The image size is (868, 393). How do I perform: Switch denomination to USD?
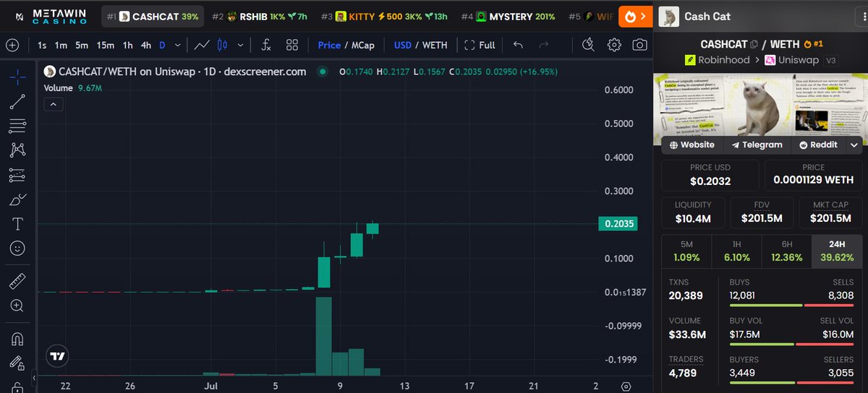pos(403,45)
